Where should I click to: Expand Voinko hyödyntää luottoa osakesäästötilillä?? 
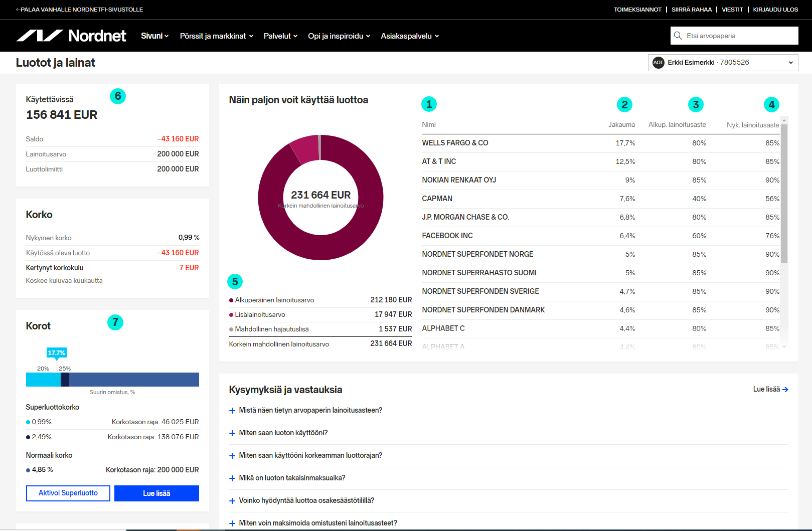tap(306, 500)
